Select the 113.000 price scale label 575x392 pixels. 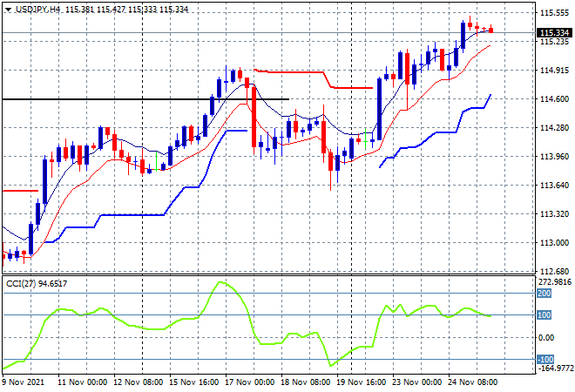tap(554, 243)
